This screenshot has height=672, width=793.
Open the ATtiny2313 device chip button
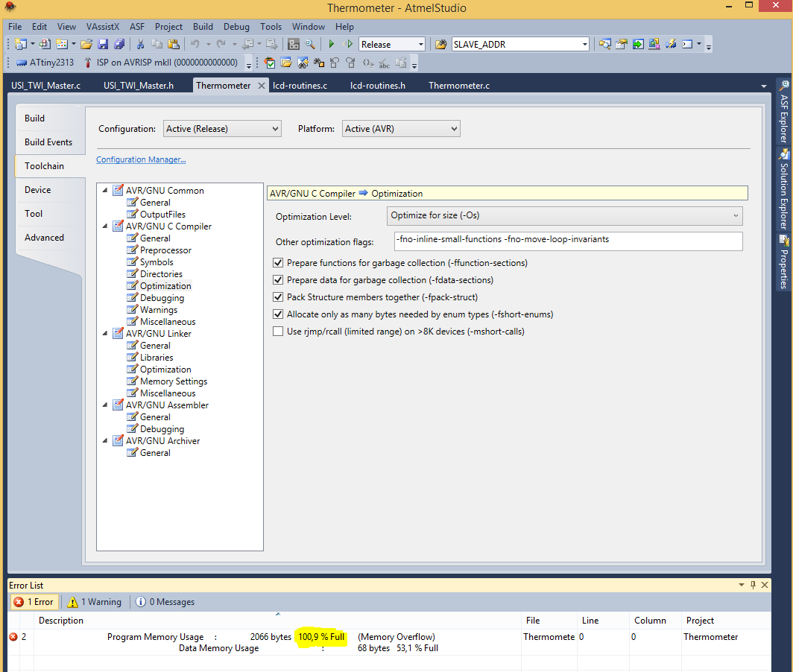(45, 62)
